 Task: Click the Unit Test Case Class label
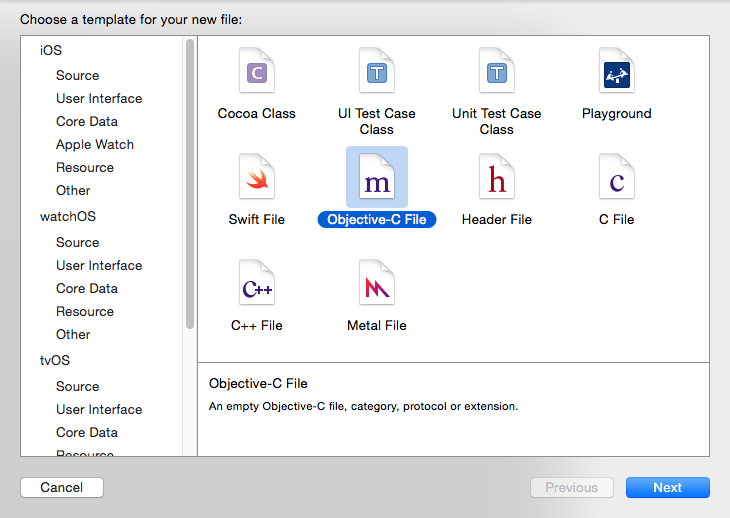[497, 121]
